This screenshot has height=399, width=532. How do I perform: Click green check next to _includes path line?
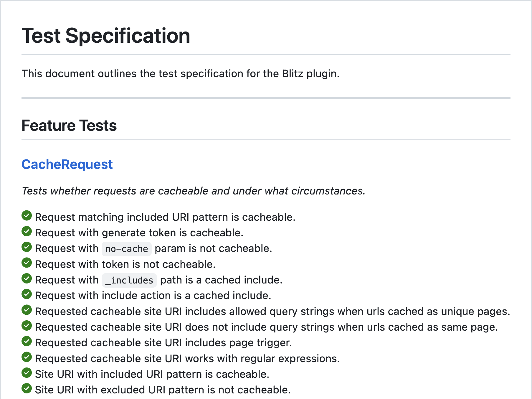tap(27, 278)
